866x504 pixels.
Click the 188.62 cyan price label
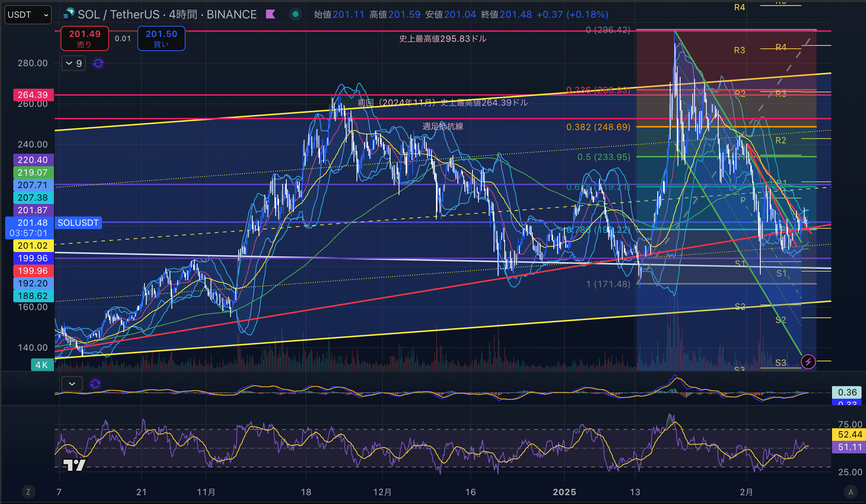[33, 296]
